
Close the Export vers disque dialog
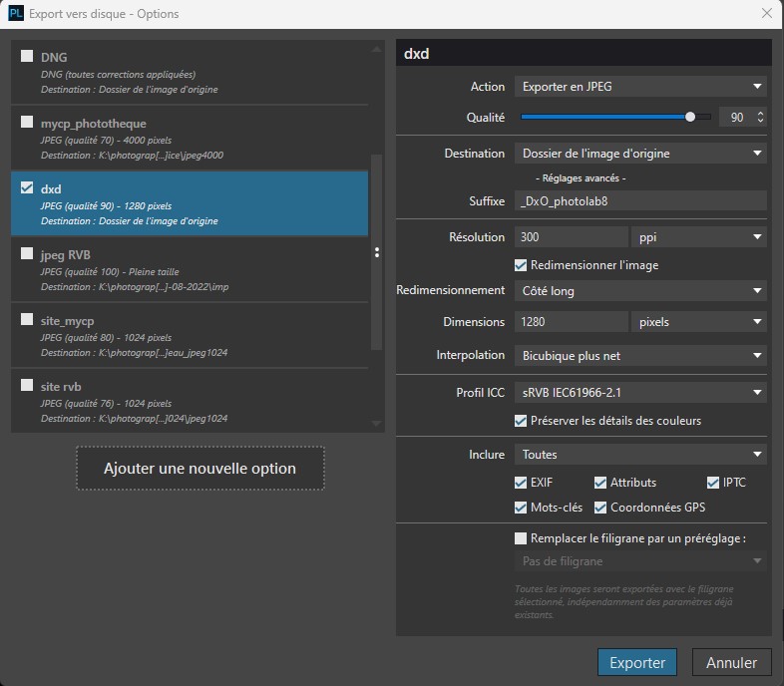coord(766,14)
